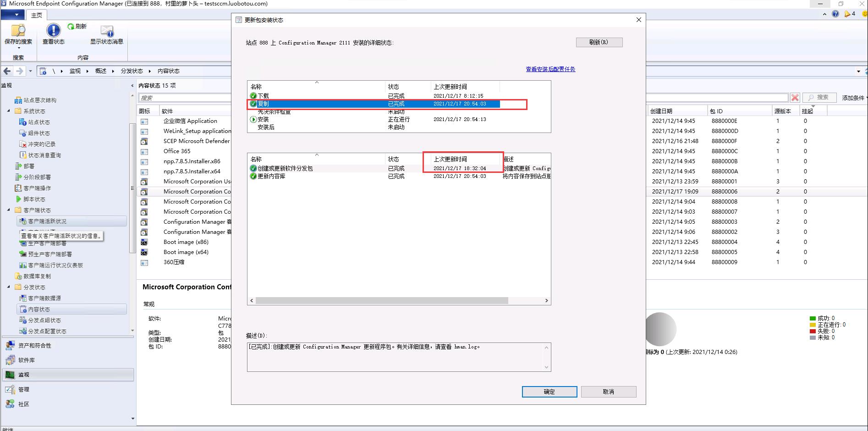Expand Add Criteria (添加条件) dropdown

point(854,98)
